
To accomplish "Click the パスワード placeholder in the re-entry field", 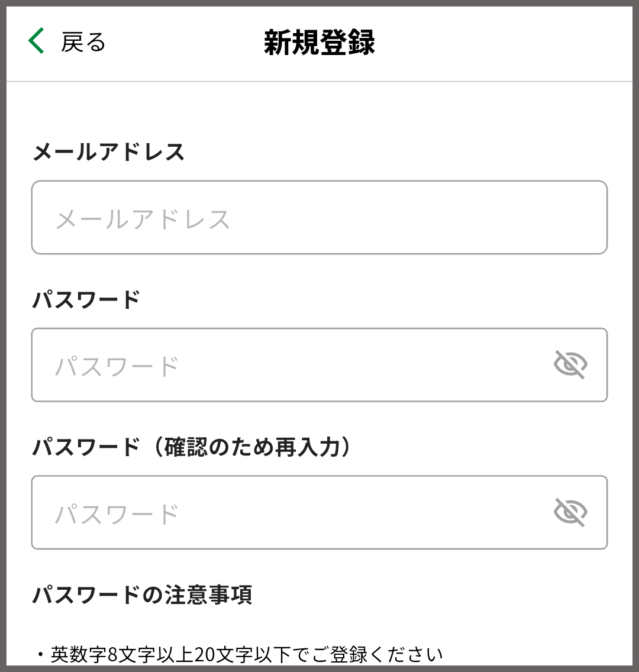I will point(117,514).
